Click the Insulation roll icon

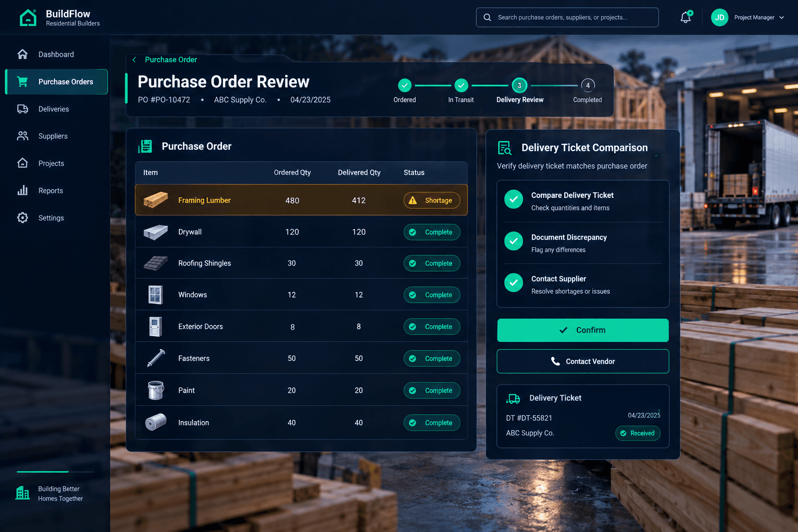point(156,422)
